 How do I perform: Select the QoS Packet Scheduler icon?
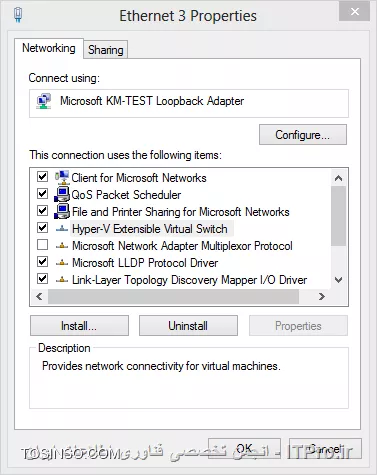[62, 194]
